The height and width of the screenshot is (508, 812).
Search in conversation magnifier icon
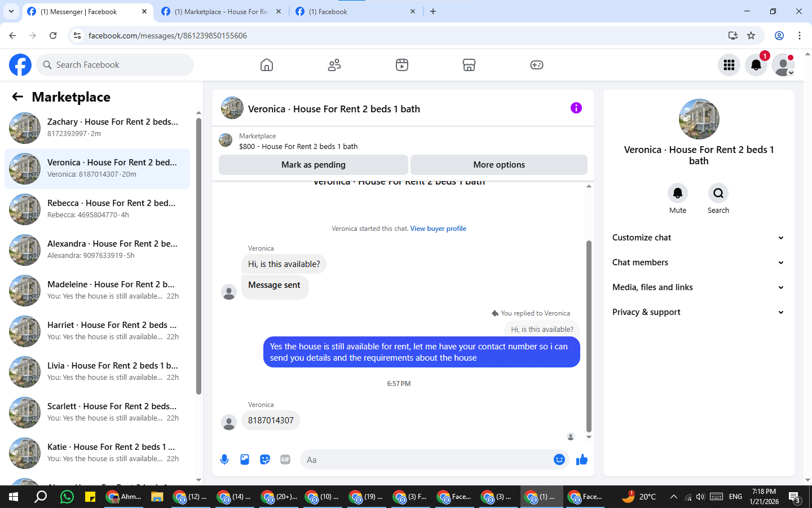(718, 193)
